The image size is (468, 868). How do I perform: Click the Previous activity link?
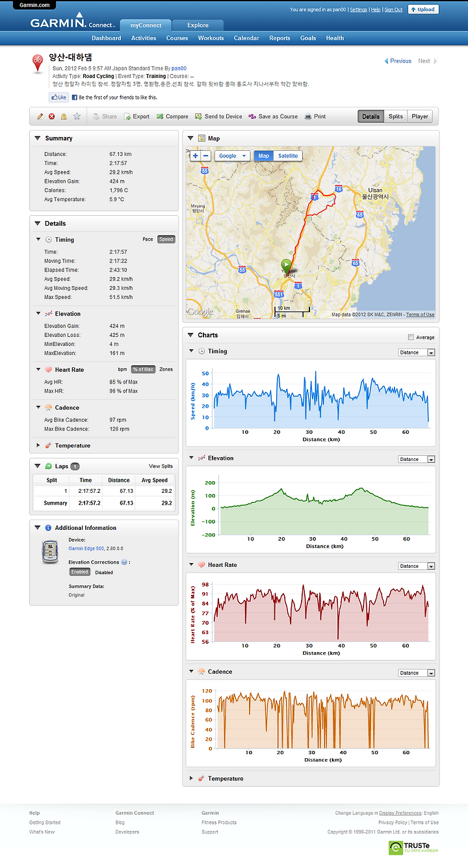click(x=398, y=61)
